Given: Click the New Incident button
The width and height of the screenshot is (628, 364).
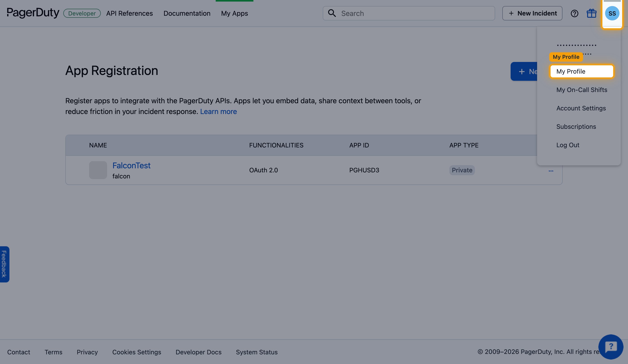Looking at the screenshot, I should point(532,13).
